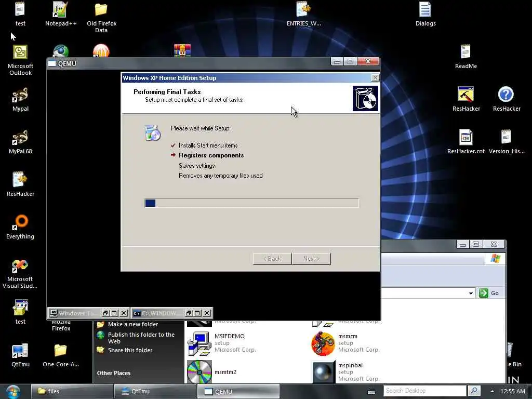
Task: Click the setup progress bar
Action: click(251, 203)
